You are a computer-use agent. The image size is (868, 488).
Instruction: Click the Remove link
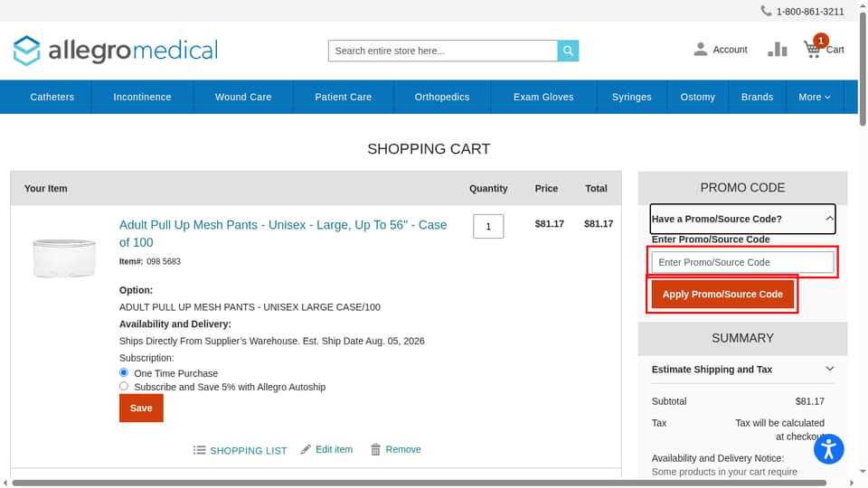click(403, 449)
